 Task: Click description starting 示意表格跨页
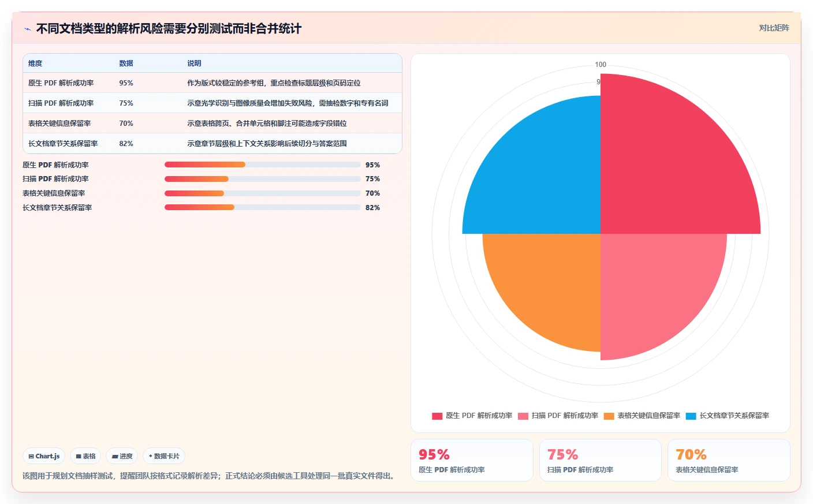[x=267, y=124]
